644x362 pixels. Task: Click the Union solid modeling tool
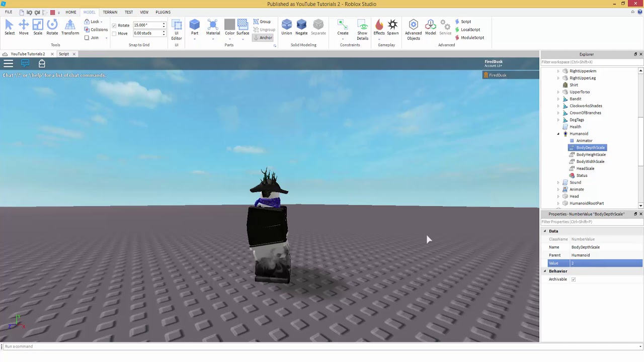[x=286, y=28]
